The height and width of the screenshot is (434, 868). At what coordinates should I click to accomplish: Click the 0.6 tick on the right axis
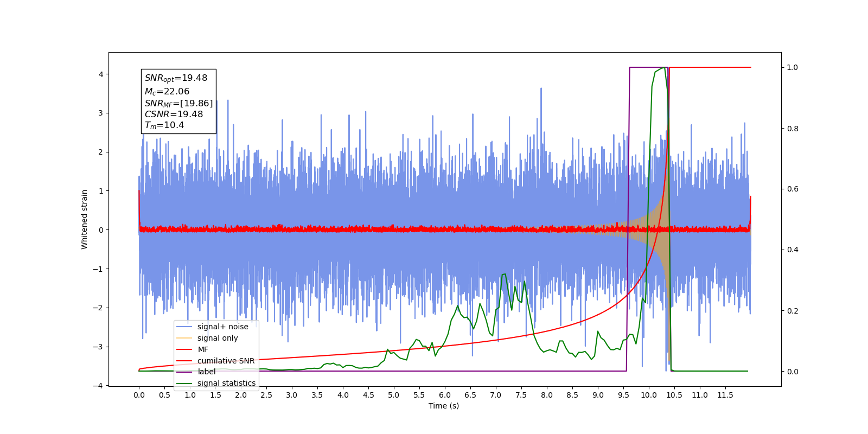[793, 189]
